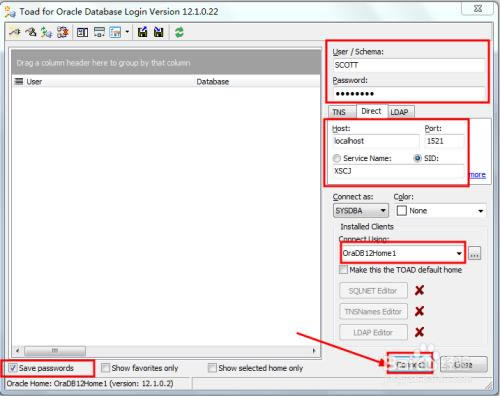This screenshot has height=396, width=500.
Task: Select the Service Name radio button
Action: click(337, 158)
